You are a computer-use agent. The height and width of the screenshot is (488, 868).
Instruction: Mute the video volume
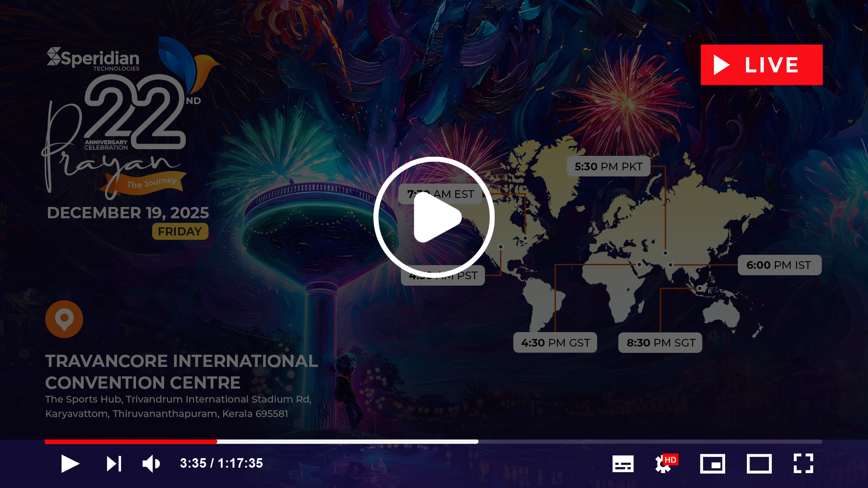[x=151, y=464]
